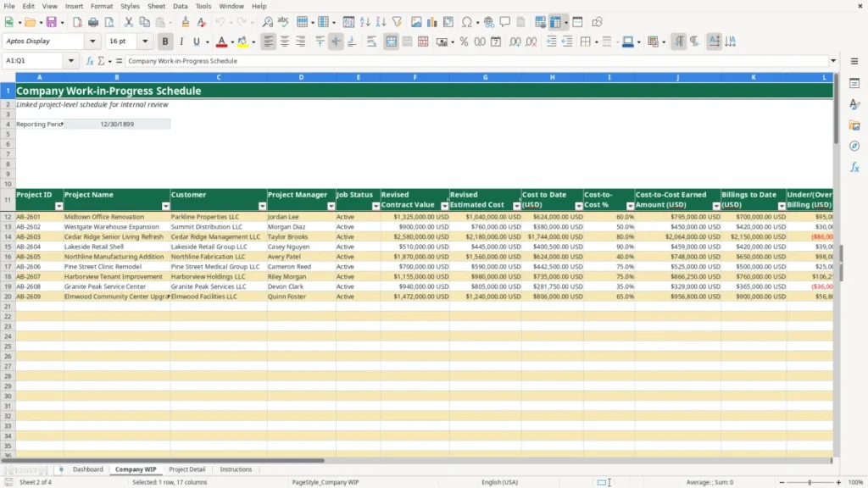This screenshot has height=488, width=868.
Task: Expand the Name Box dropdown
Action: coord(71,61)
